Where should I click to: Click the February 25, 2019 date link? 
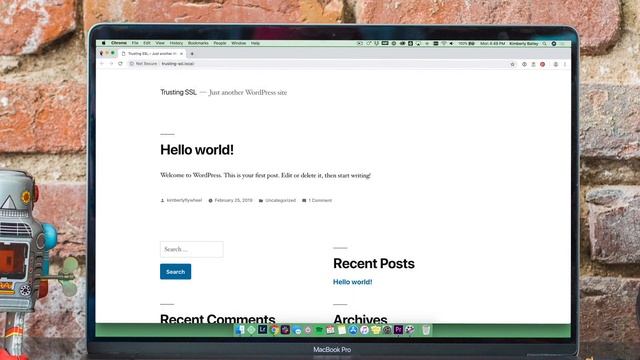233,200
